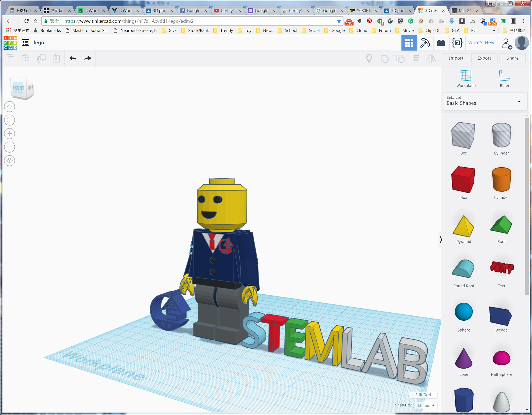Click the shapes panel scrollbar
Screen dimensions: 532x415
pos(527,206)
